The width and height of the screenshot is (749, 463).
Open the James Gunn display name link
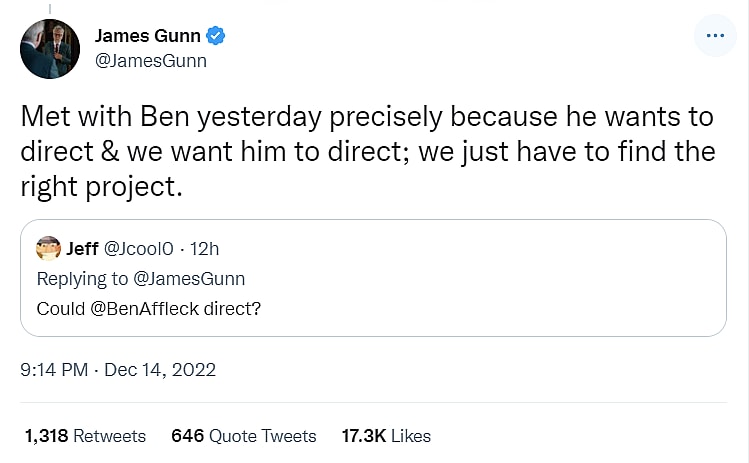click(x=147, y=36)
